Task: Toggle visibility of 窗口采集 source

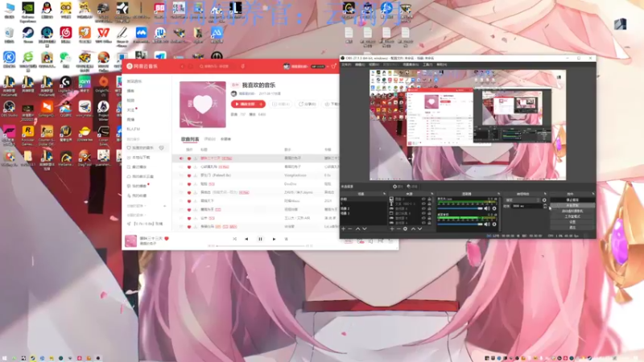Action: click(423, 213)
